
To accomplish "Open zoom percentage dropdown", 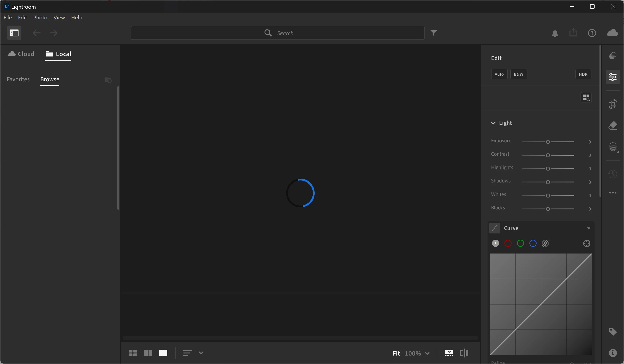I will 427,353.
